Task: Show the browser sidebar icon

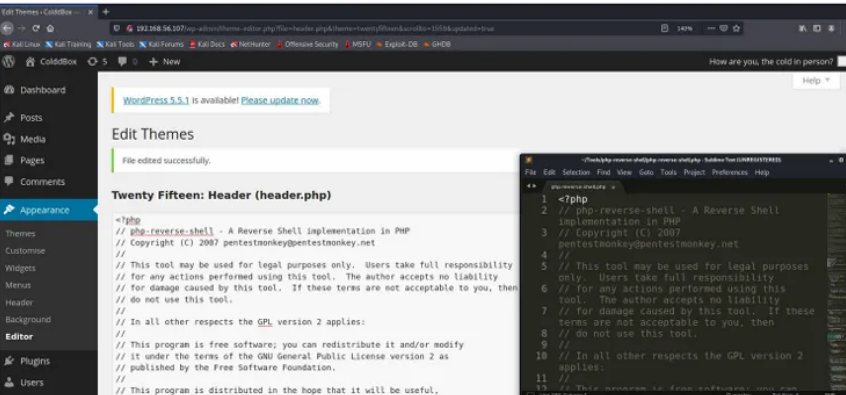Action: (x=817, y=29)
